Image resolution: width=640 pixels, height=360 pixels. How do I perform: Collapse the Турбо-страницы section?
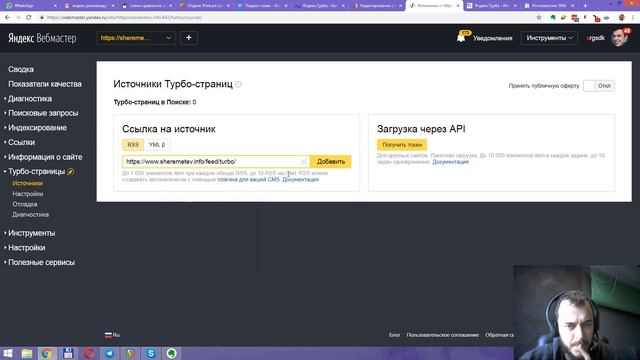(36, 171)
